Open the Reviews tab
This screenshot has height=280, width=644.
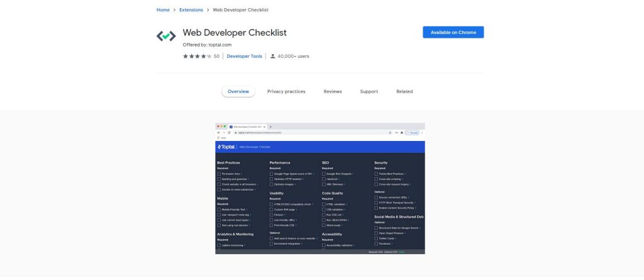333,92
